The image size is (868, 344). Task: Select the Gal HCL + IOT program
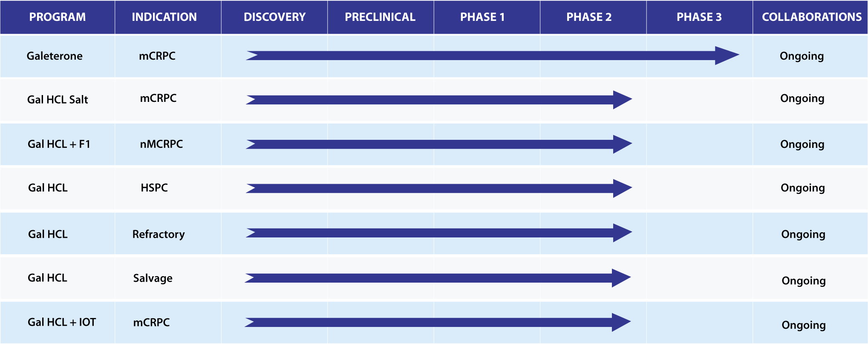pos(62,322)
